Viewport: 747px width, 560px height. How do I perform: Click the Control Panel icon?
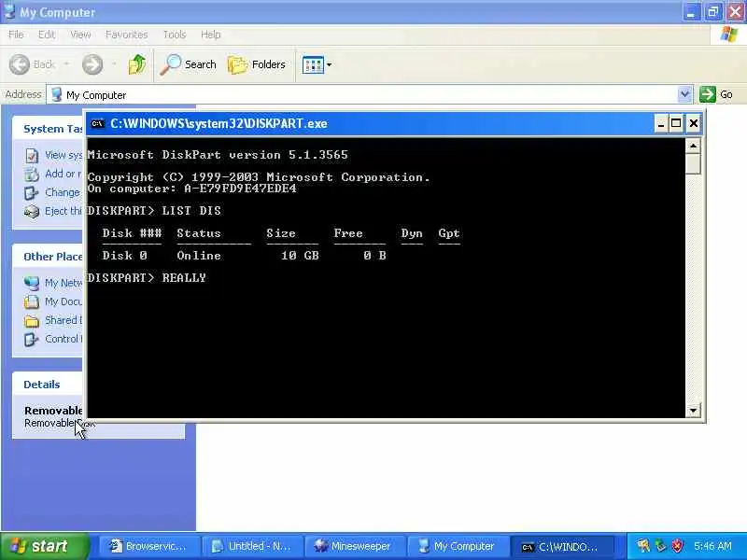[x=32, y=339]
